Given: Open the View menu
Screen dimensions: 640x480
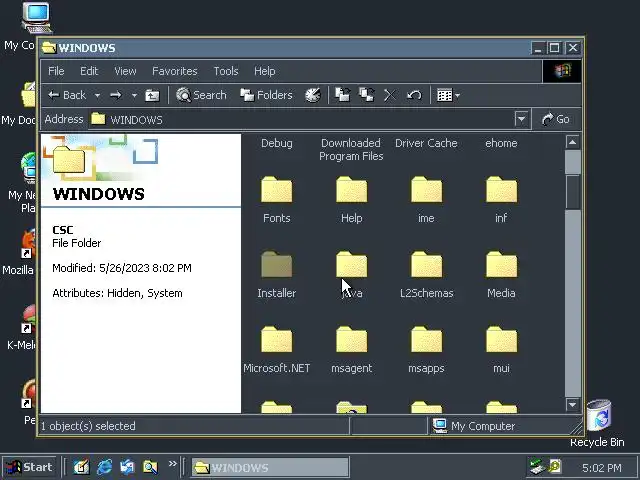Looking at the screenshot, I should click(x=125, y=71).
